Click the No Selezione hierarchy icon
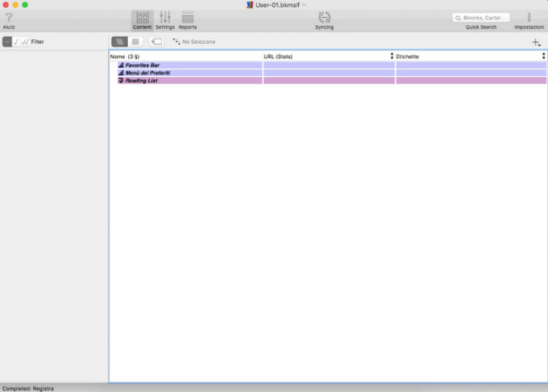This screenshot has height=392, width=548. pos(176,41)
